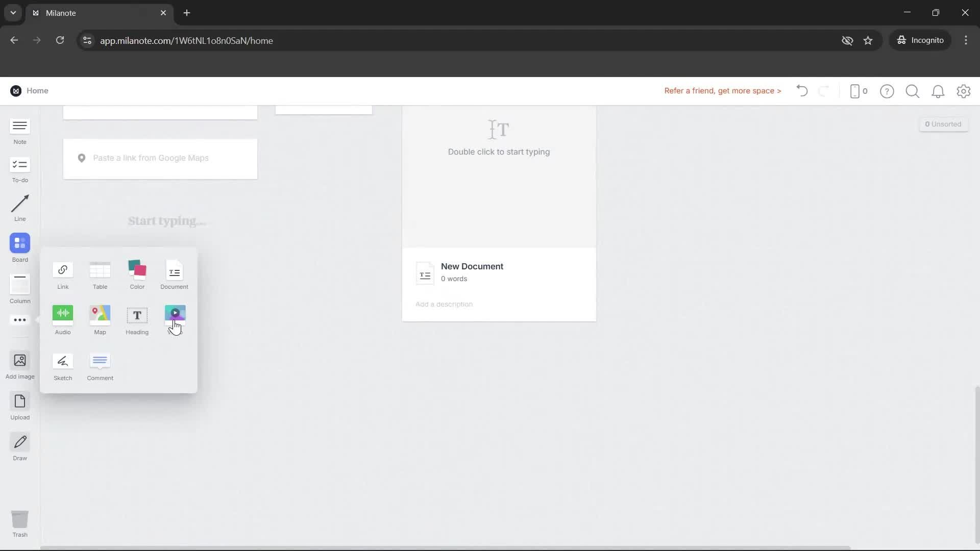Select the Note tool
980x551 pixels.
tap(19, 131)
